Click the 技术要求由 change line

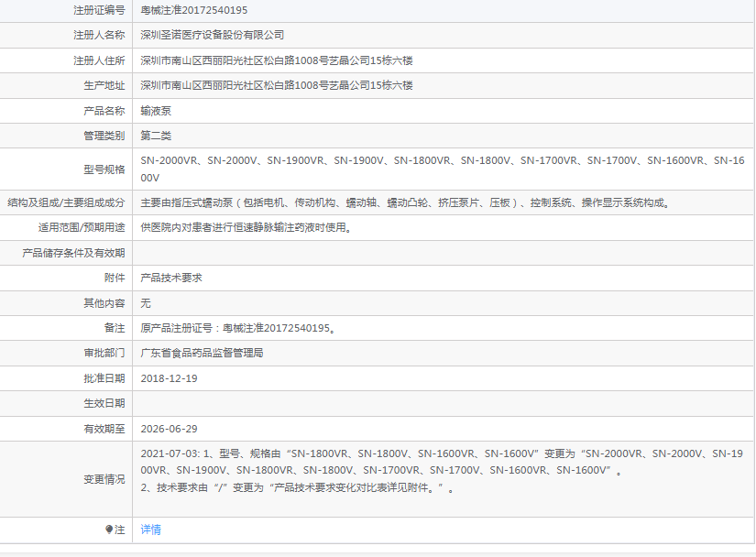point(297,488)
